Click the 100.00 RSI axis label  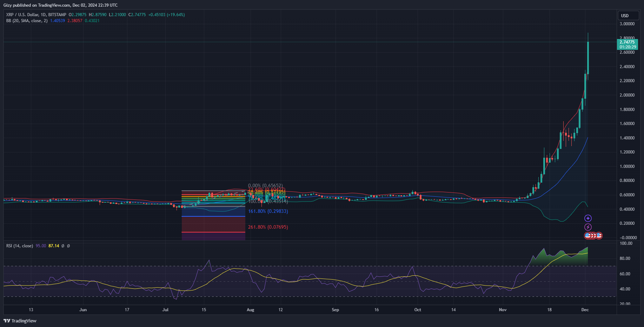(x=626, y=243)
